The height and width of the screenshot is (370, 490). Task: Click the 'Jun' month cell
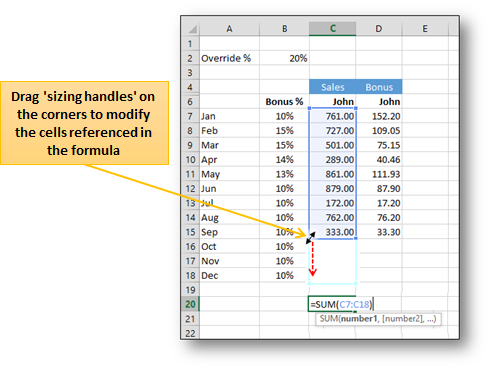click(x=229, y=189)
